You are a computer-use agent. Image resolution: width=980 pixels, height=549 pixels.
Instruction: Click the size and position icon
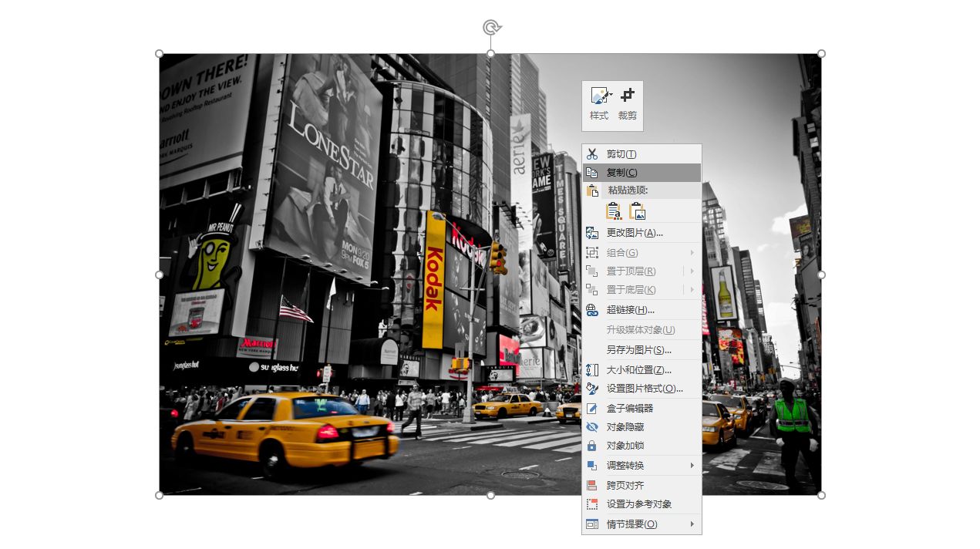(592, 370)
